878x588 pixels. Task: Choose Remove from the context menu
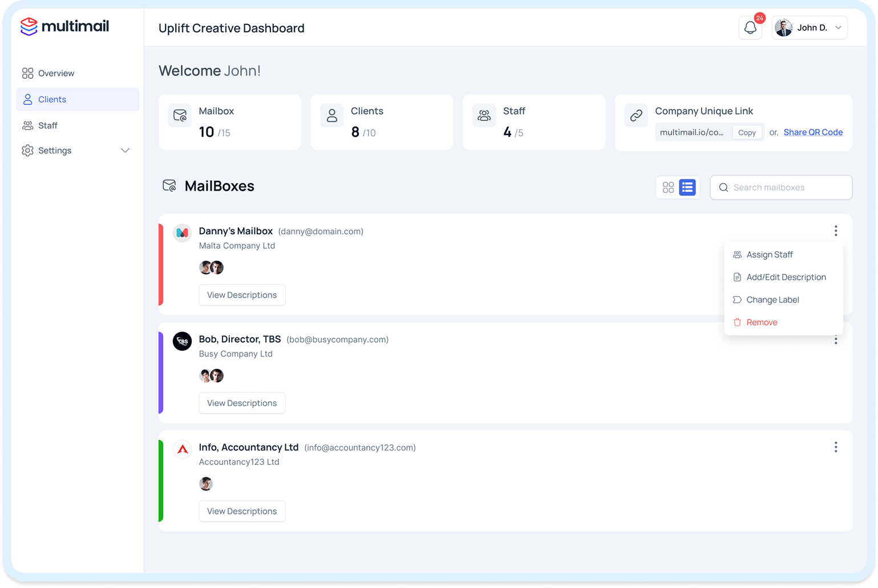click(762, 322)
